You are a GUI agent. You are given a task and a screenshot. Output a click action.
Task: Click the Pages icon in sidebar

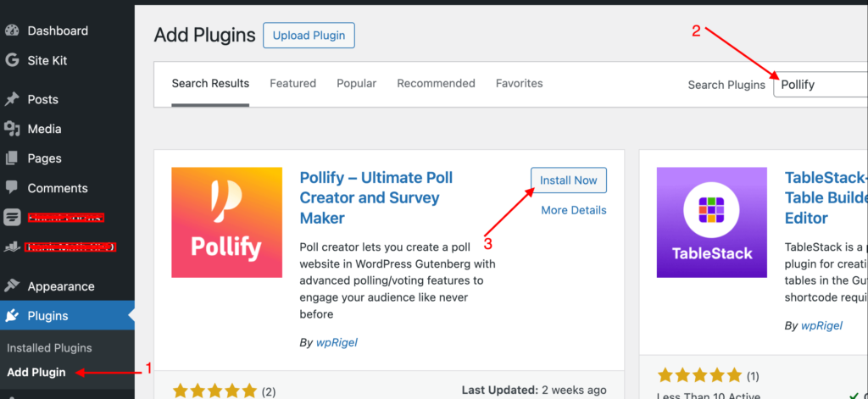12,158
